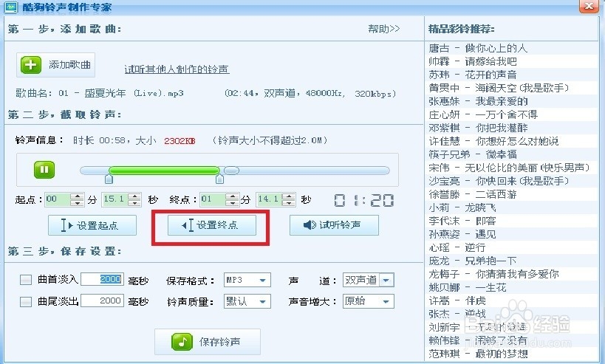Select 徐誉滕 - 二话西游 in the list
The width and height of the screenshot is (605, 364).
point(513,194)
